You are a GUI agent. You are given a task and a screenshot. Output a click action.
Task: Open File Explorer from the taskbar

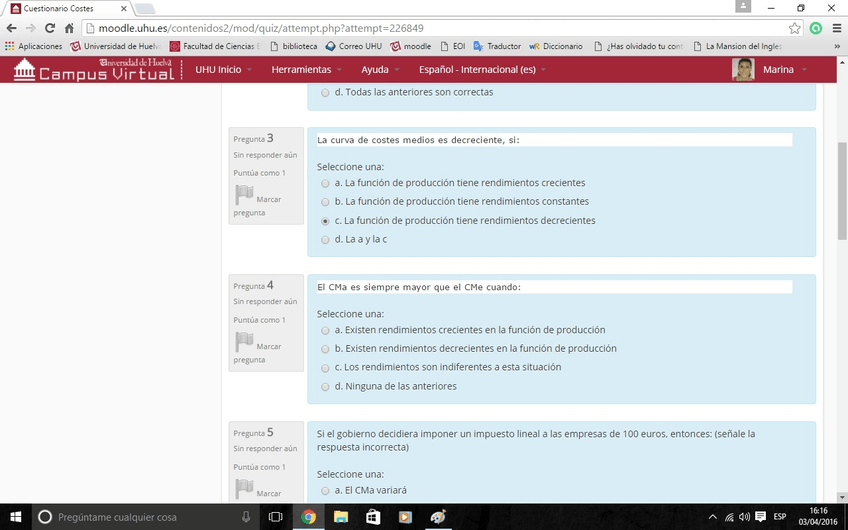[x=341, y=517]
